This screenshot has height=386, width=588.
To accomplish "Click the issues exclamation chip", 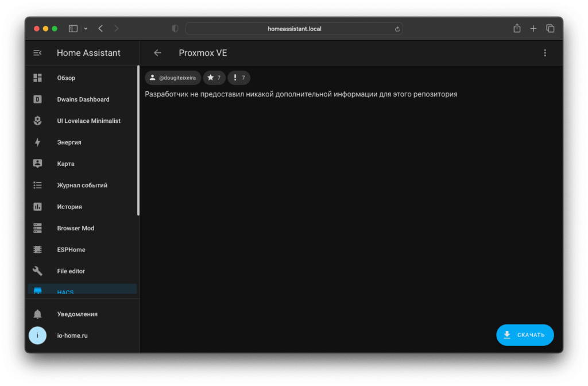I will [239, 78].
